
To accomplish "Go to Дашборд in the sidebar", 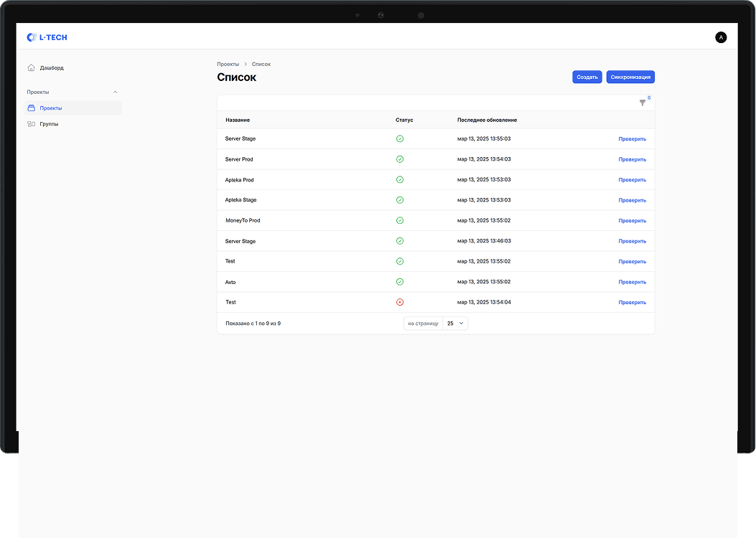I will (x=52, y=67).
